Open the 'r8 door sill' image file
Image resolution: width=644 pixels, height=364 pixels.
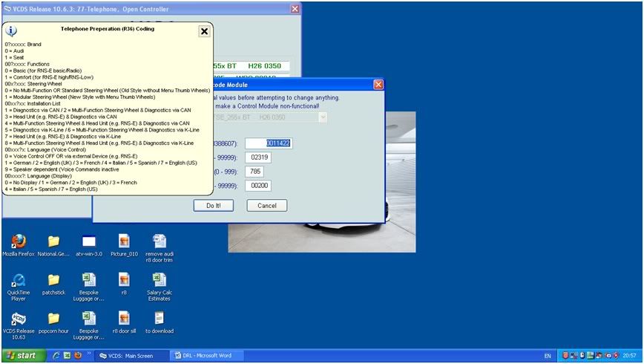tap(124, 319)
